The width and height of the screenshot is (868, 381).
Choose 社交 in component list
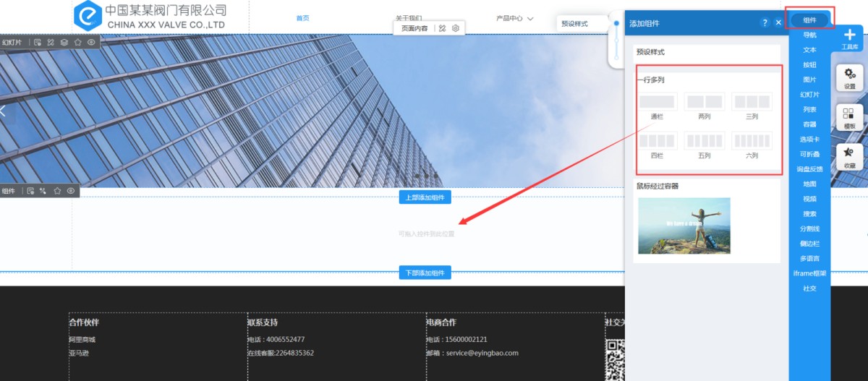[x=809, y=288]
